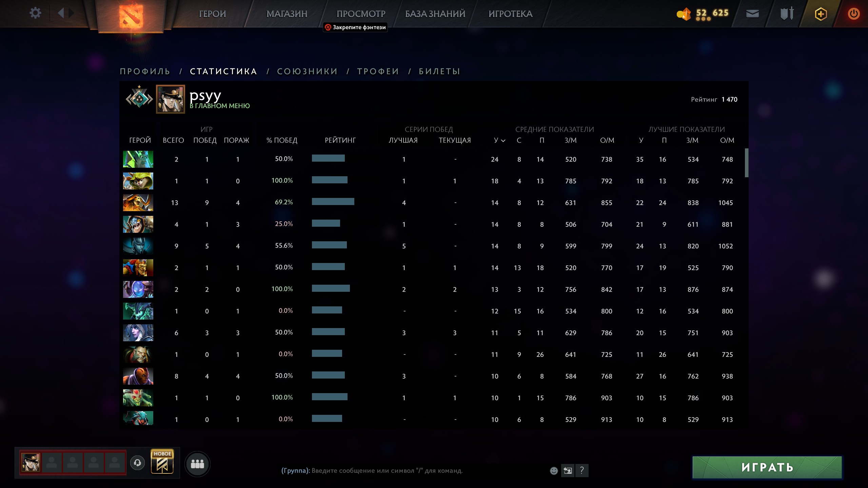Click the power quit icon

[x=853, y=14]
